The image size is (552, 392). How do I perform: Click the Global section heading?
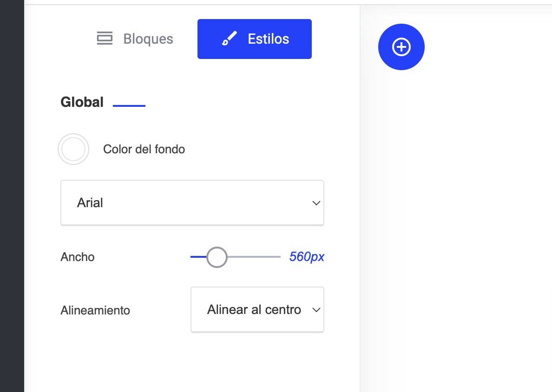point(82,102)
